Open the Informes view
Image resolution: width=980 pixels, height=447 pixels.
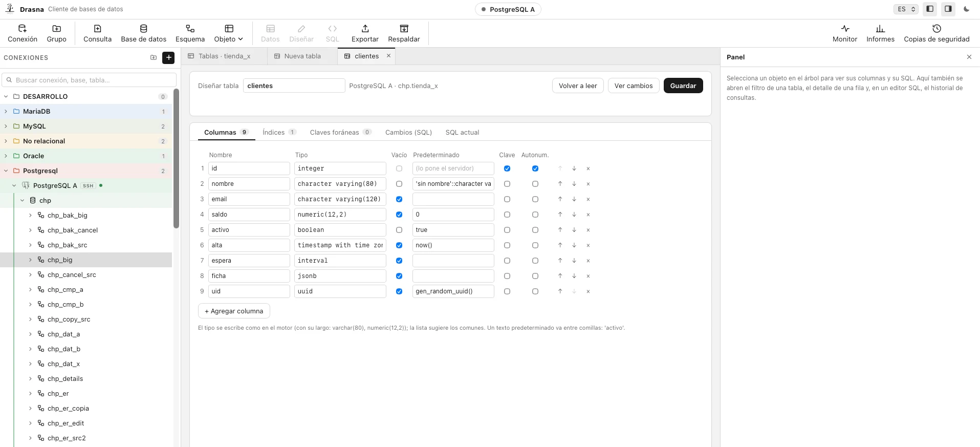pyautogui.click(x=881, y=33)
